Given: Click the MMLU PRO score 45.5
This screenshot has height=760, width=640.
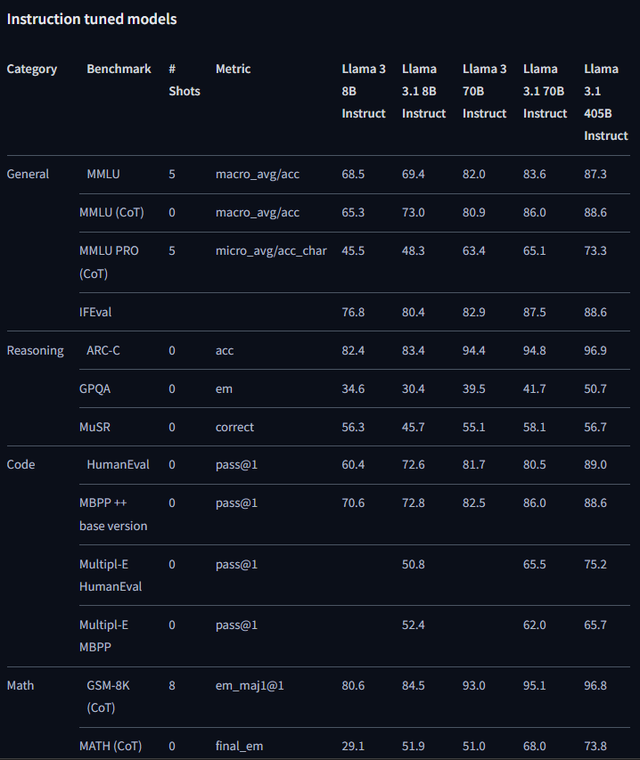Looking at the screenshot, I should point(353,251).
